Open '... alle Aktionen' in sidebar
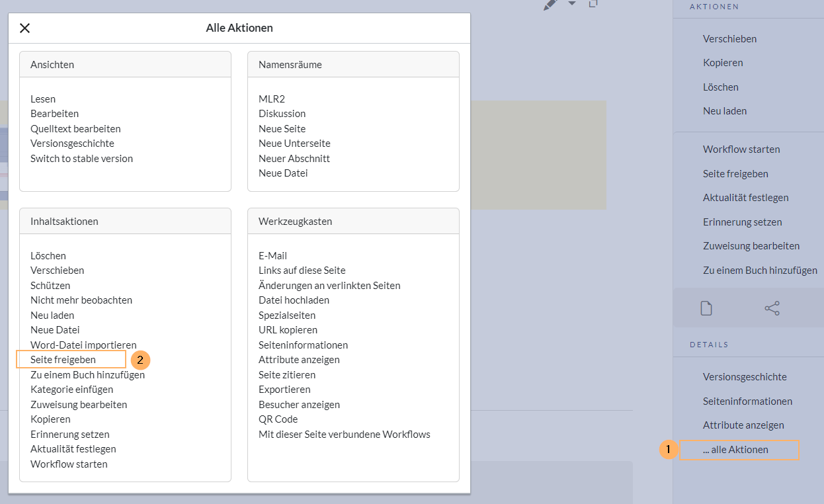This screenshot has width=824, height=504. (735, 450)
